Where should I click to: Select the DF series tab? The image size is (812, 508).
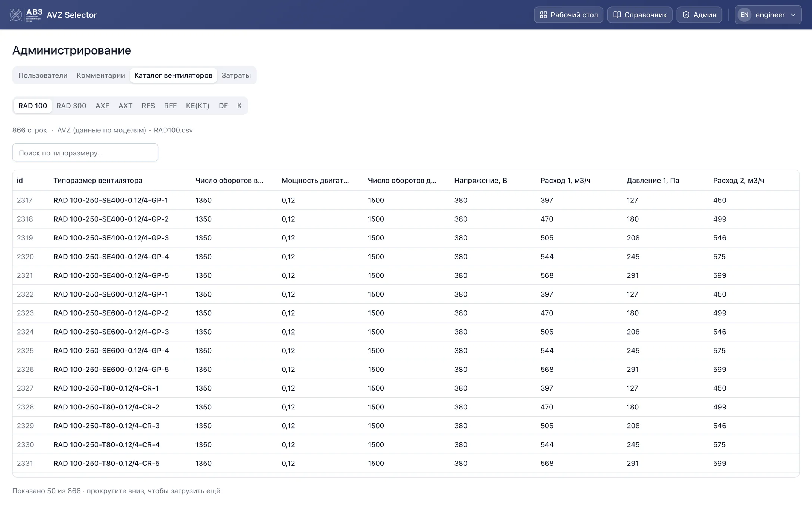pos(223,106)
